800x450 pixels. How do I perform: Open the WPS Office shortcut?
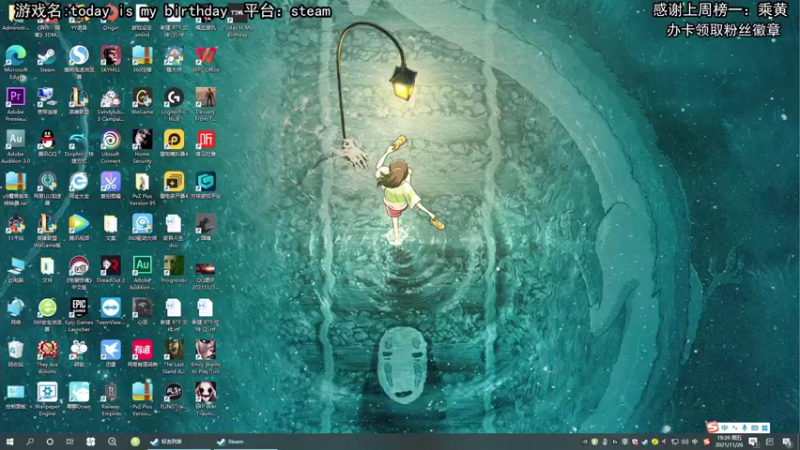click(206, 57)
